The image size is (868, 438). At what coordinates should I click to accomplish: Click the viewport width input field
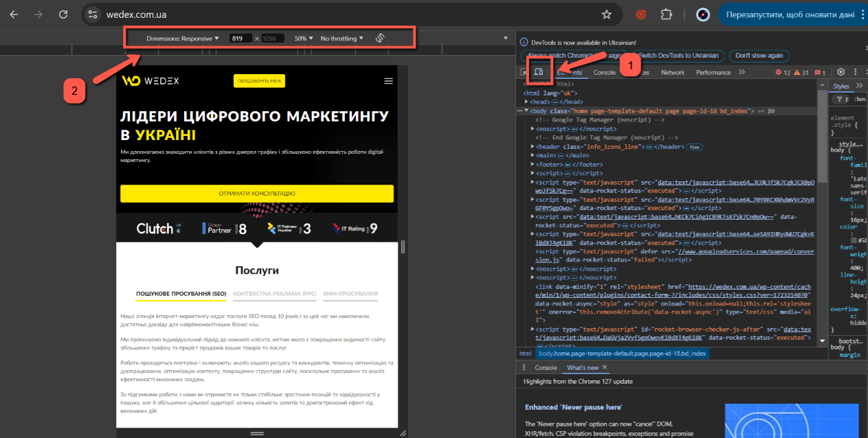pos(241,38)
